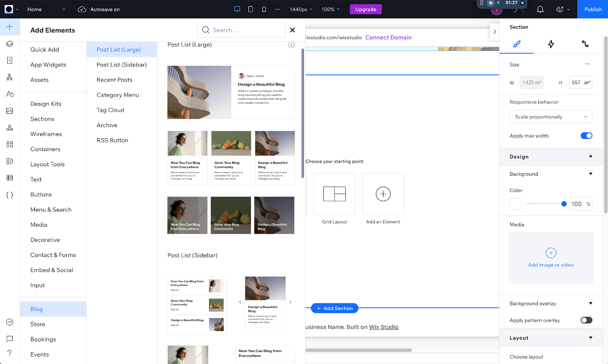Viewport: 608px width, 364px height.
Task: Open the Layers panel icon
Action: click(x=9, y=44)
